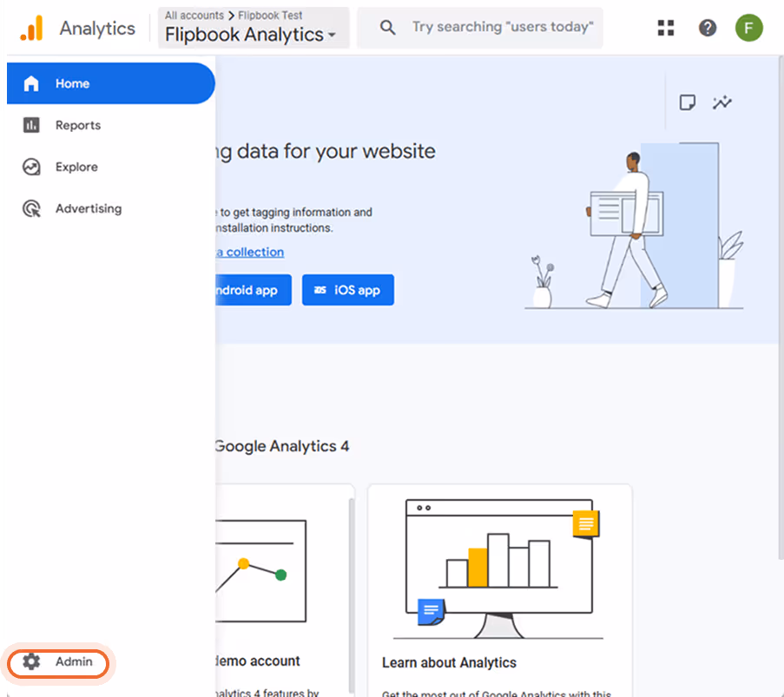784x697 pixels.
Task: Click the Flipbook Test breadcrumb
Action: click(270, 16)
